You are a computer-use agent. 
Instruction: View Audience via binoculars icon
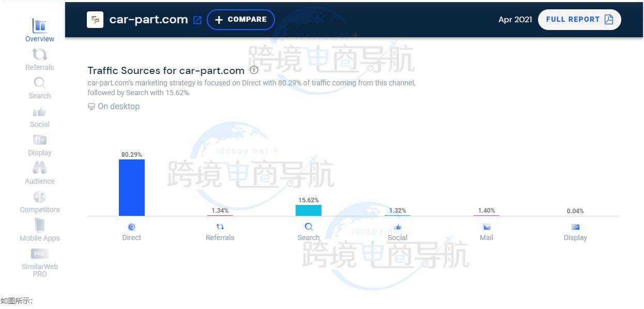(39, 168)
